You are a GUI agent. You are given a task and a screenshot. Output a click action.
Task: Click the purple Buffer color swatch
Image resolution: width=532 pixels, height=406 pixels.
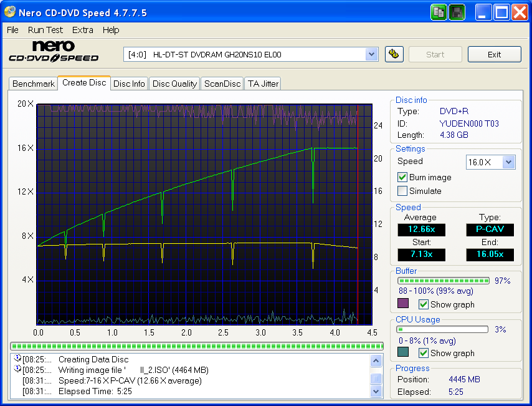[402, 303]
